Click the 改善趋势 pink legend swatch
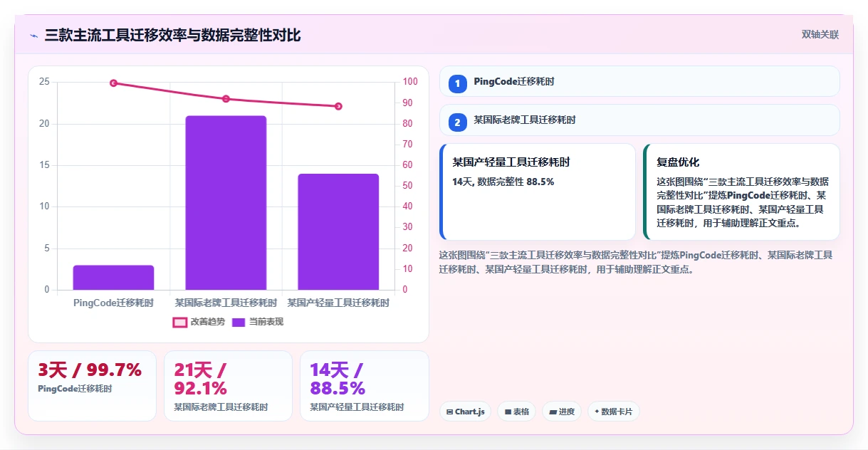The height and width of the screenshot is (450, 868). pos(180,322)
